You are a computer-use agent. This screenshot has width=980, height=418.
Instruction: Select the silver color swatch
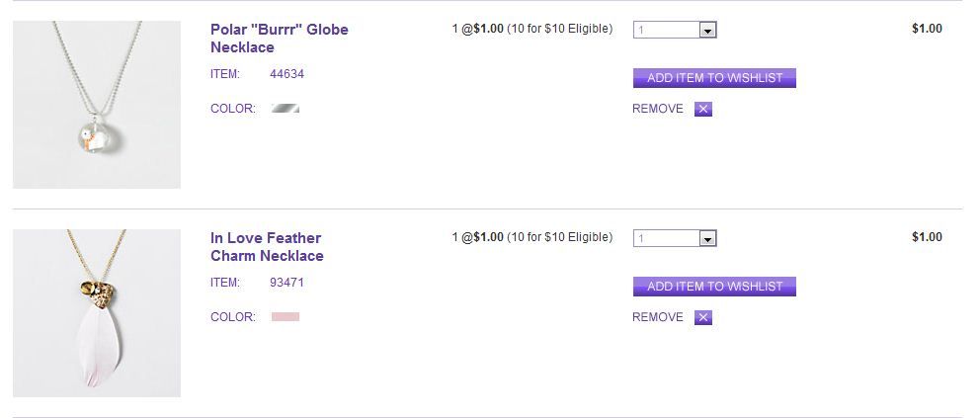pyautogui.click(x=286, y=108)
